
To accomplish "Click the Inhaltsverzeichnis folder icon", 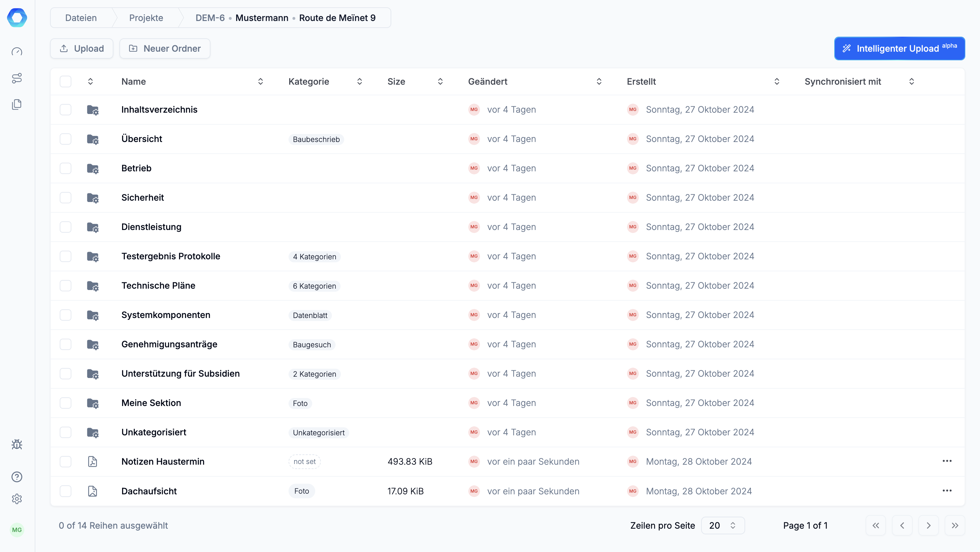I will click(x=93, y=110).
